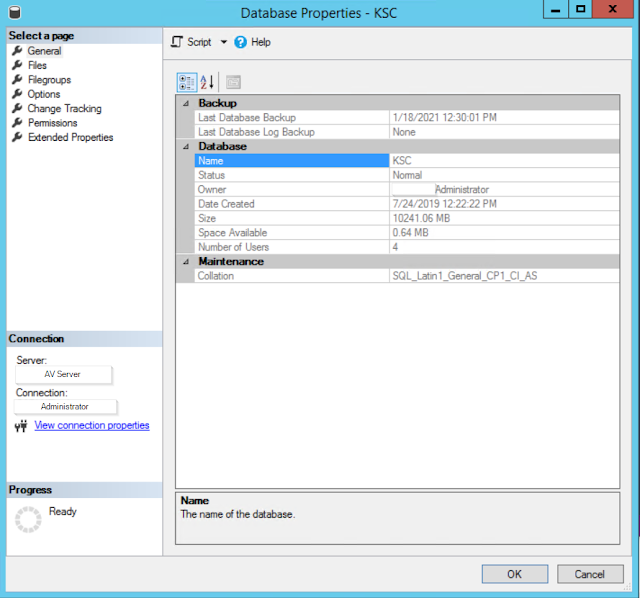The width and height of the screenshot is (640, 598).
Task: Open the Change Tracking page
Action: [64, 109]
